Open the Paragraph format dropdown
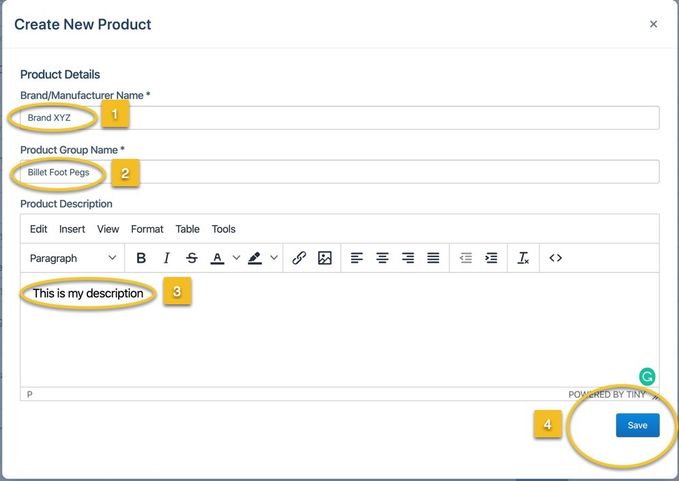 click(72, 258)
